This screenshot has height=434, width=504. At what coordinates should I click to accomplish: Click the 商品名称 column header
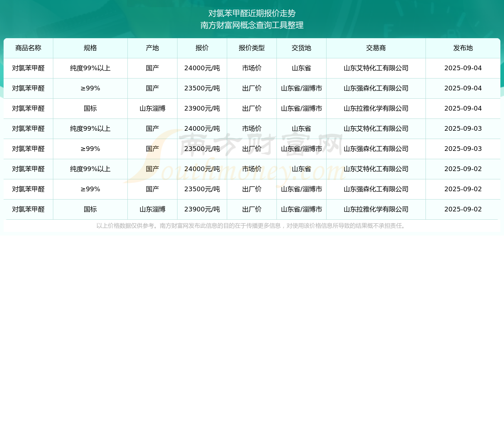tap(28, 48)
